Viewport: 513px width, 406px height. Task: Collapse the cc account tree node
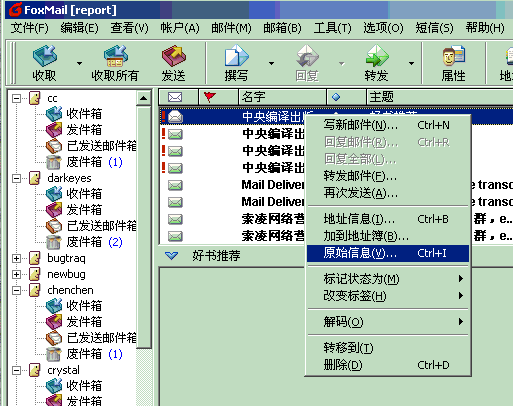16,98
